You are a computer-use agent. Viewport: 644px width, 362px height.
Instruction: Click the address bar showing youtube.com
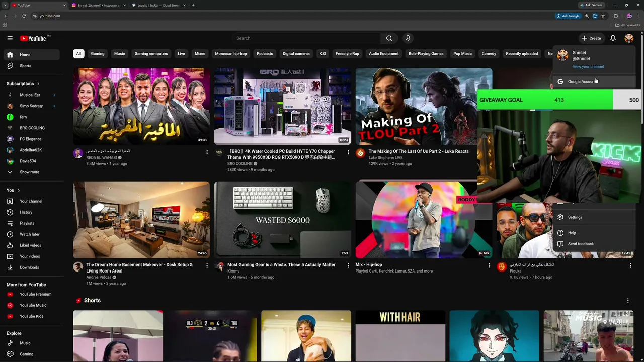[x=292, y=16]
